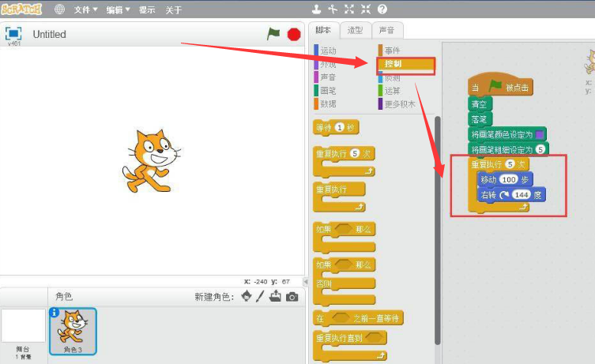The image size is (595, 364).
Task: Select sprite 角色3 thumbnail
Action: [73, 332]
